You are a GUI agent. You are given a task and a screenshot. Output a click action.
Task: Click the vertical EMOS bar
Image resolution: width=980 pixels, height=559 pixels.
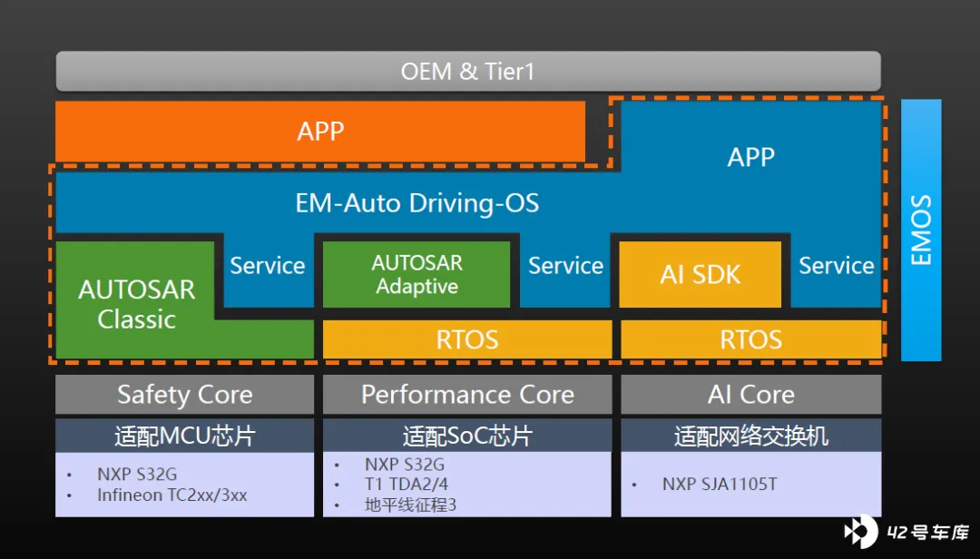pyautogui.click(x=921, y=230)
